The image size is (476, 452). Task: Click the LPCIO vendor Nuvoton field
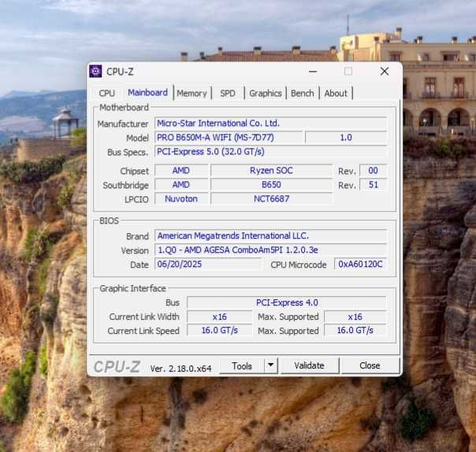(181, 198)
